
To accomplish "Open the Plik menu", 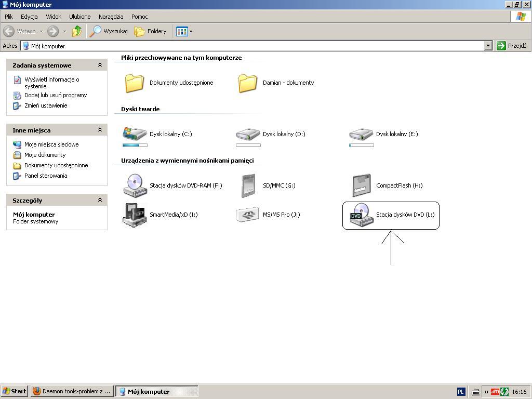I will pos(9,16).
